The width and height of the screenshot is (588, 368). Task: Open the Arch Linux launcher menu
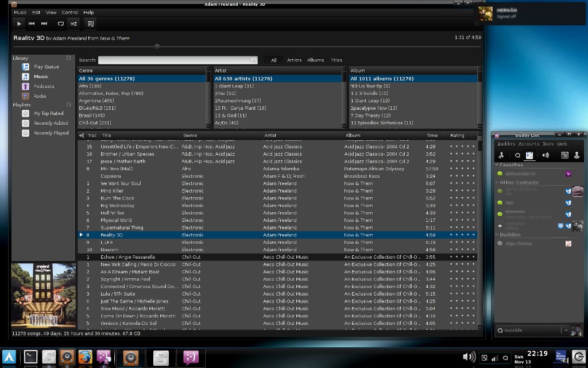point(9,357)
